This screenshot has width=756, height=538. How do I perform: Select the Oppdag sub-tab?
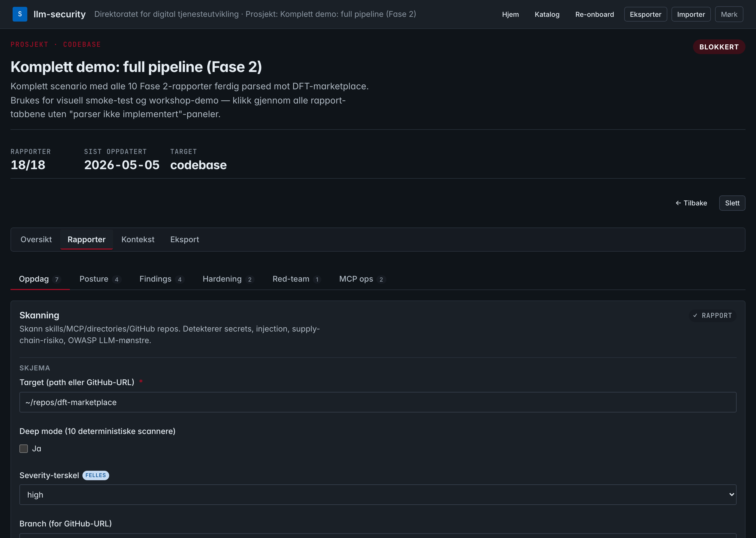coord(40,279)
